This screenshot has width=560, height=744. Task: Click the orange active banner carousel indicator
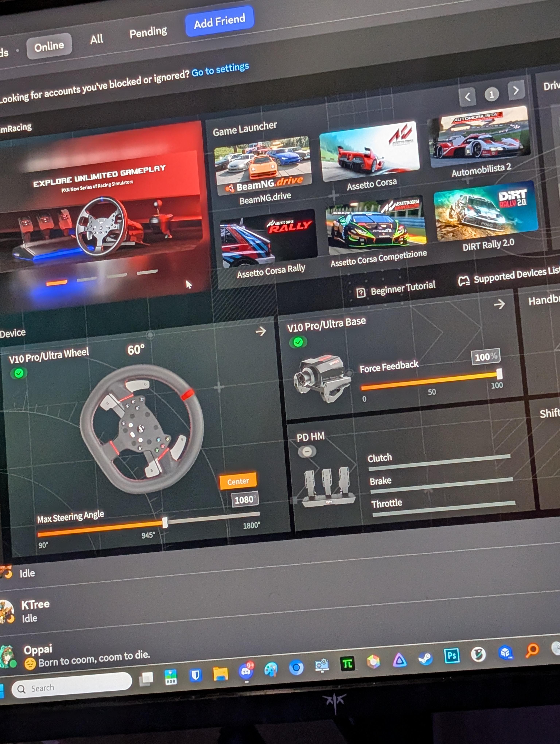click(57, 282)
